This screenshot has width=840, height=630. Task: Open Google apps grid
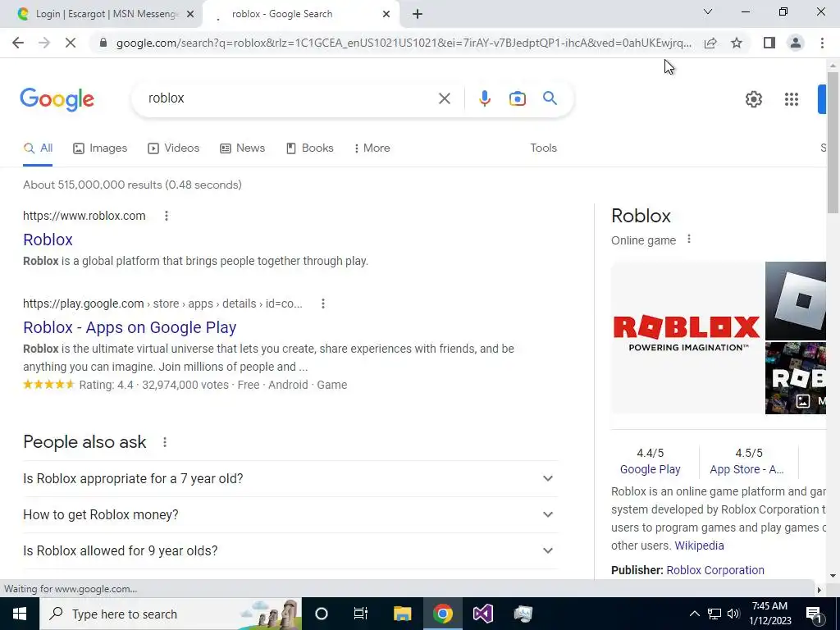click(792, 99)
